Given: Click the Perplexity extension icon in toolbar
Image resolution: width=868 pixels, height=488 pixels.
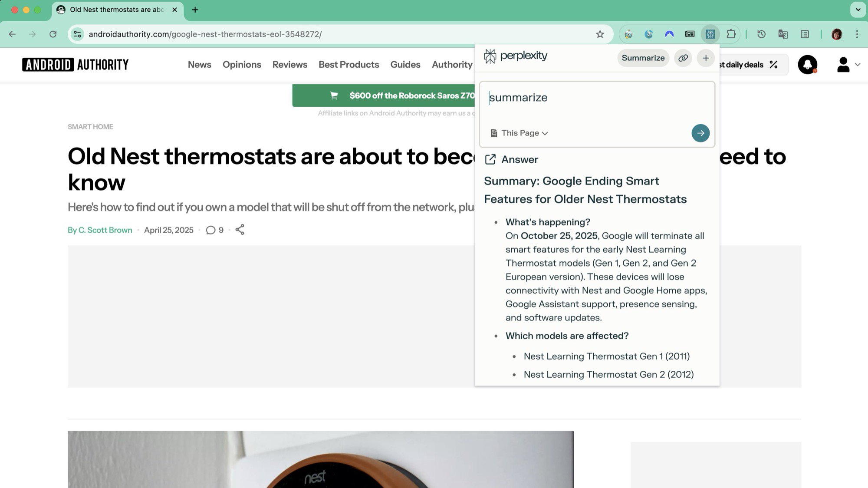Looking at the screenshot, I should coord(710,34).
